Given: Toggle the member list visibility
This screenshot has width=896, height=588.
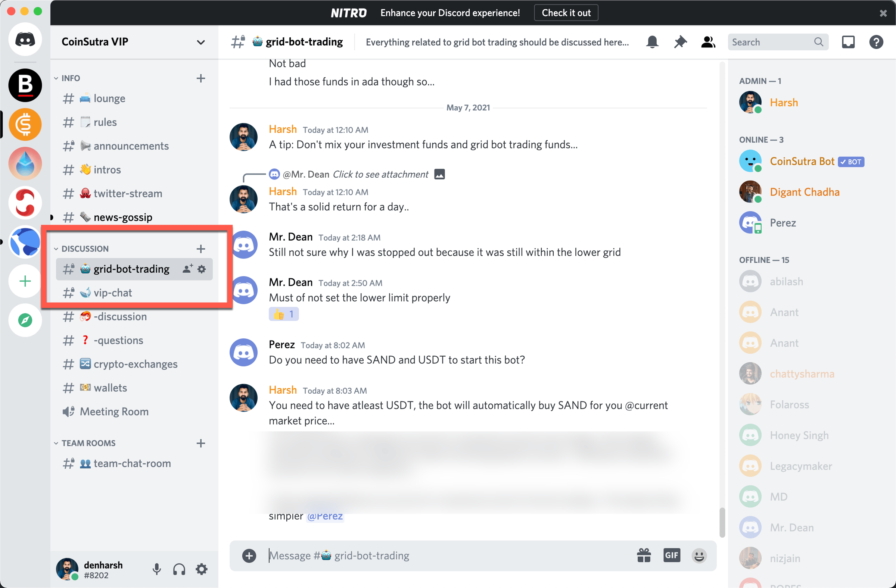Looking at the screenshot, I should tap(708, 42).
